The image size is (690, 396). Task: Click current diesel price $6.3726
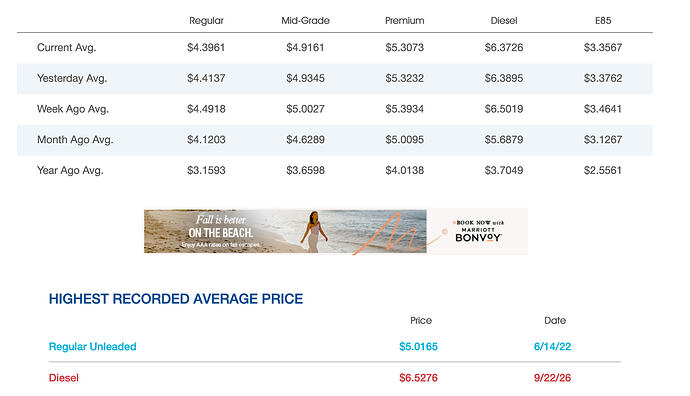[504, 48]
